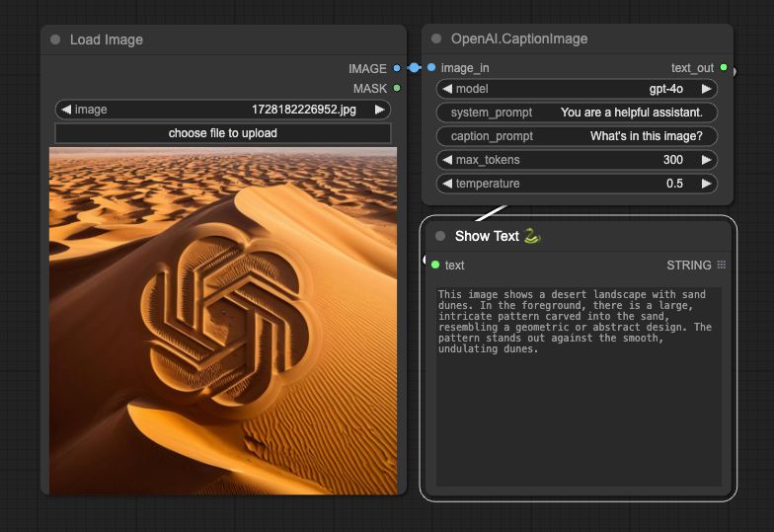Select previous image with the left arrow
This screenshot has width=774, height=532.
coord(66,109)
